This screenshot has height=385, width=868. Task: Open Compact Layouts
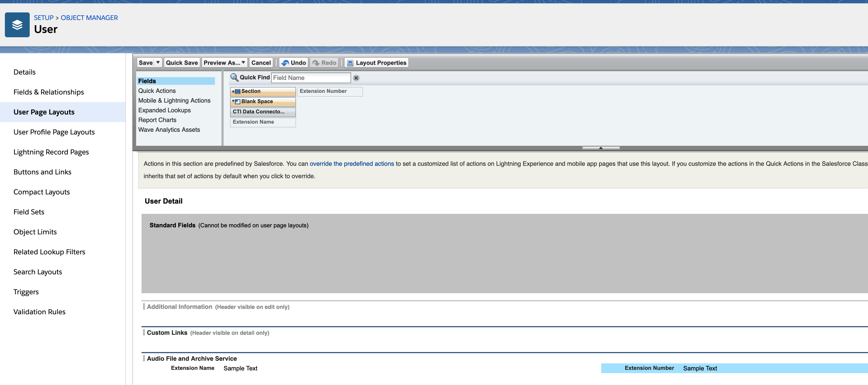[41, 192]
